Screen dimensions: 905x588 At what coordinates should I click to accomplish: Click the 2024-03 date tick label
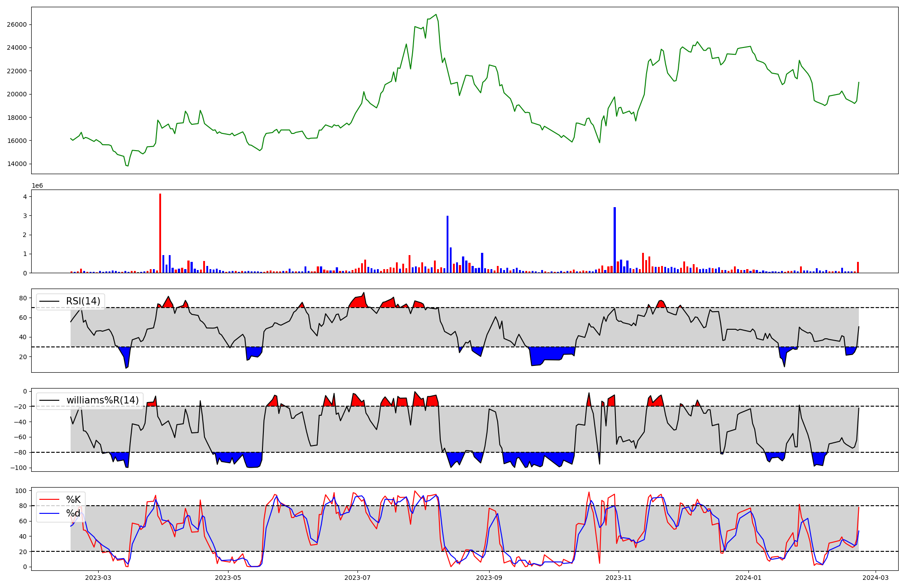(876, 578)
